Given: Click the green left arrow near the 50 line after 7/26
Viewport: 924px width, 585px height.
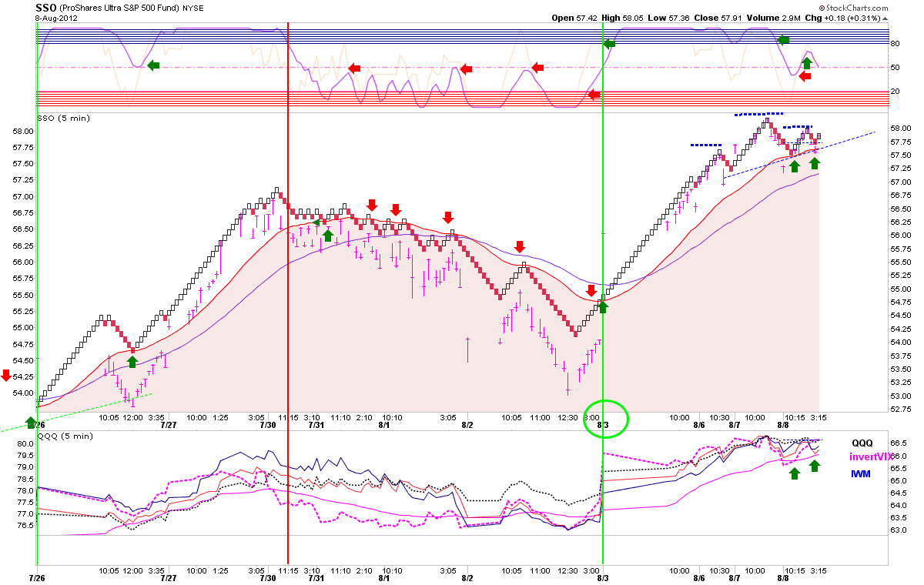Looking at the screenshot, I should point(153,65).
